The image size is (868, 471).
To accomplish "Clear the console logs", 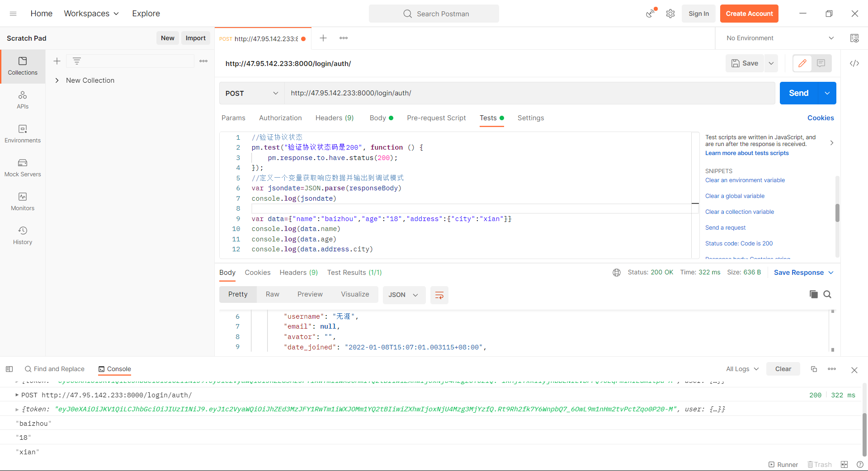I will tap(783, 369).
